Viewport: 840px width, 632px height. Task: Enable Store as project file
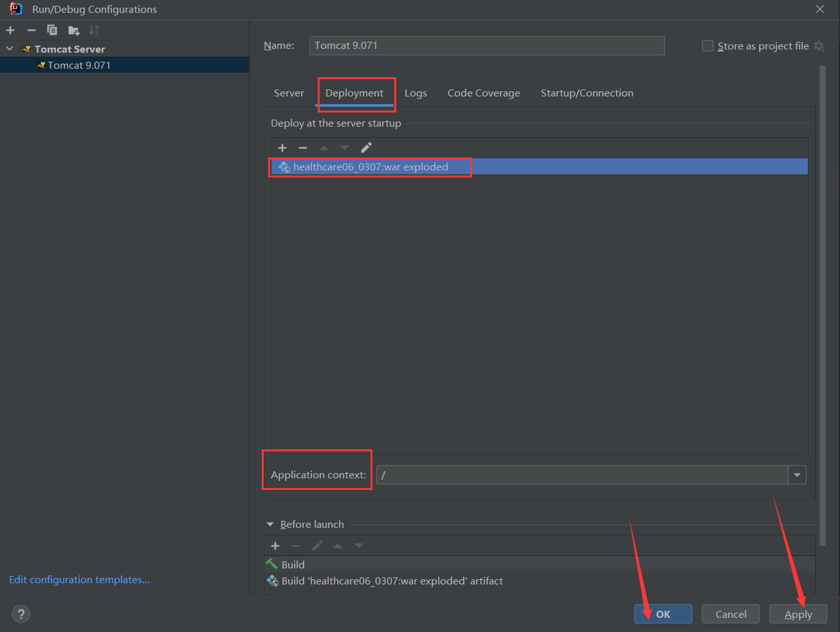[708, 46]
